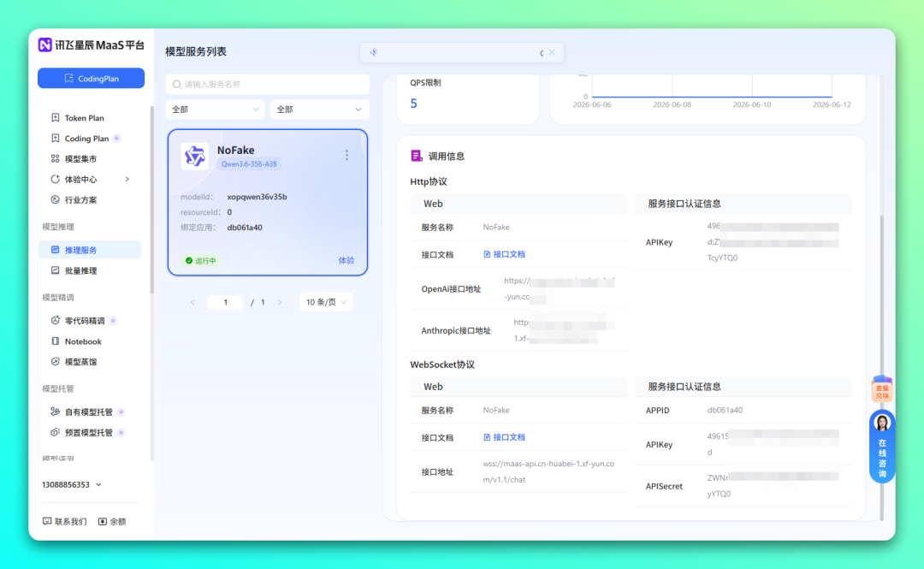Go to previous page arrow
The width and height of the screenshot is (924, 569).
pyautogui.click(x=192, y=303)
